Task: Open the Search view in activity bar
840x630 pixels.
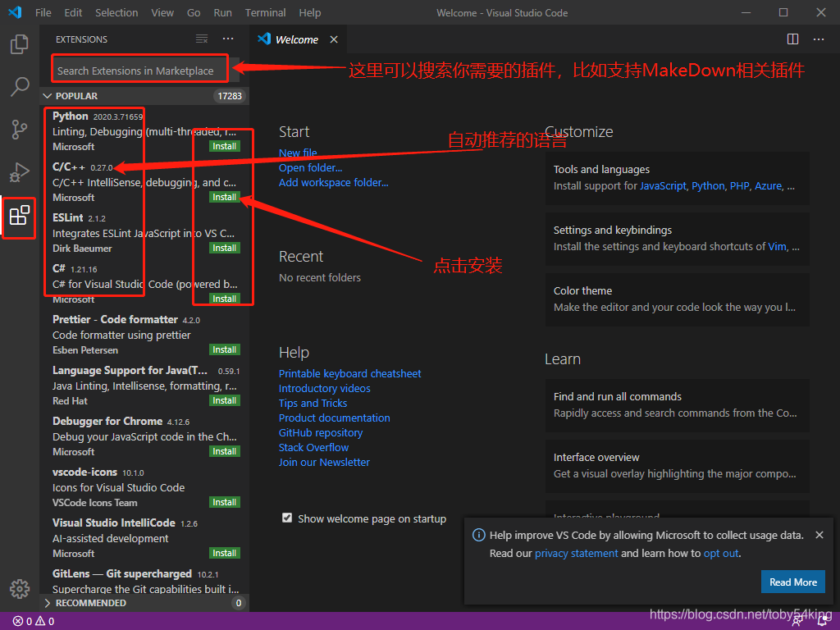Action: pos(20,86)
